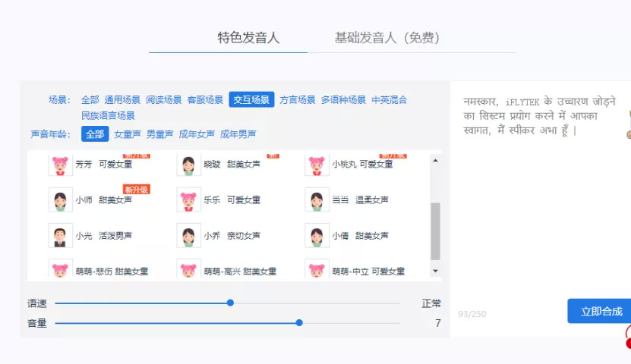Viewport: 631px width, 364px height.
Task: Pick the 小光 活泼男声 avatar
Action: pos(61,236)
